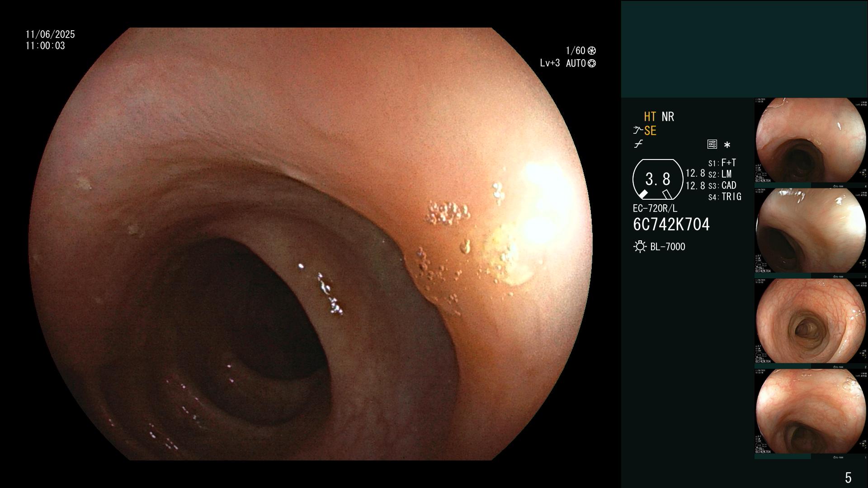Open the lowest captured thumbnail image

pos(811,411)
